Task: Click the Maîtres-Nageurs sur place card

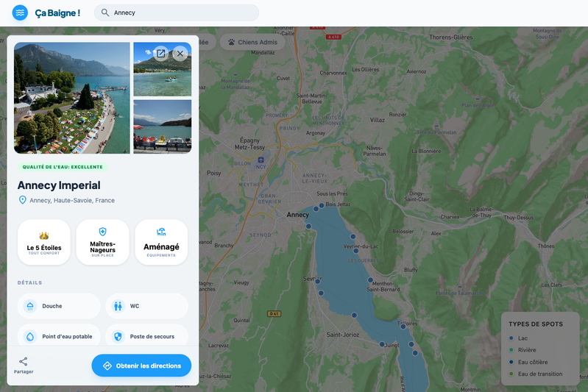Action: pos(102,242)
